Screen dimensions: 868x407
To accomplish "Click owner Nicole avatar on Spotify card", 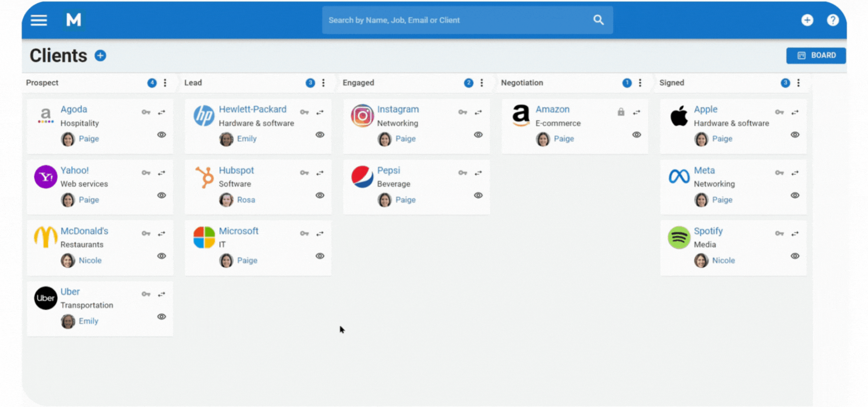I will tap(701, 260).
